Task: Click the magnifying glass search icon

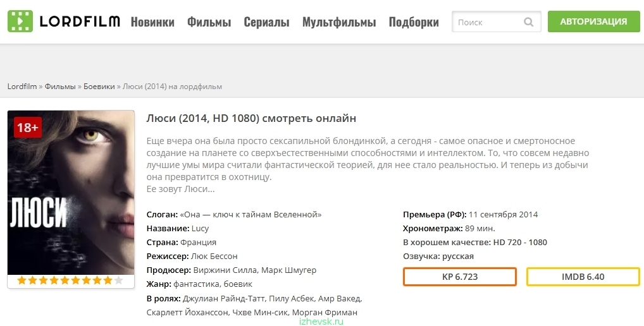Action: click(529, 21)
